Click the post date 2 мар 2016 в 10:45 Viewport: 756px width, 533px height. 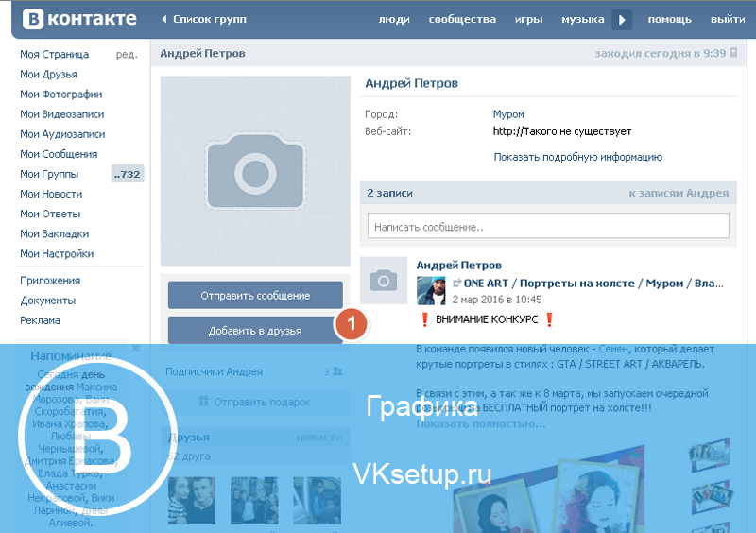(x=497, y=300)
